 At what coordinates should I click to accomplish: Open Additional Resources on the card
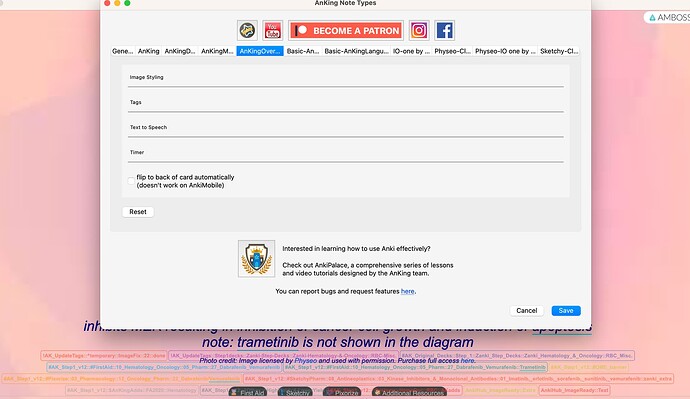[x=409, y=393]
